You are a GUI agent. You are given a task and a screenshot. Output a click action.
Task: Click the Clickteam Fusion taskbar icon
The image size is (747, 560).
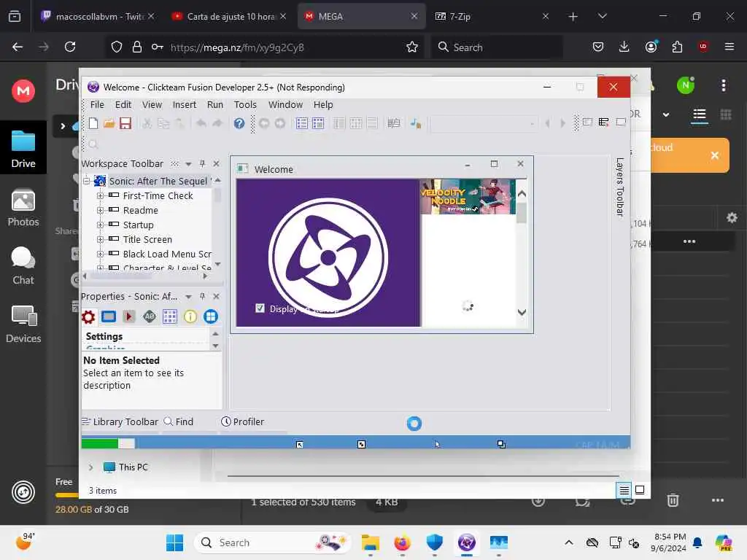click(x=467, y=542)
